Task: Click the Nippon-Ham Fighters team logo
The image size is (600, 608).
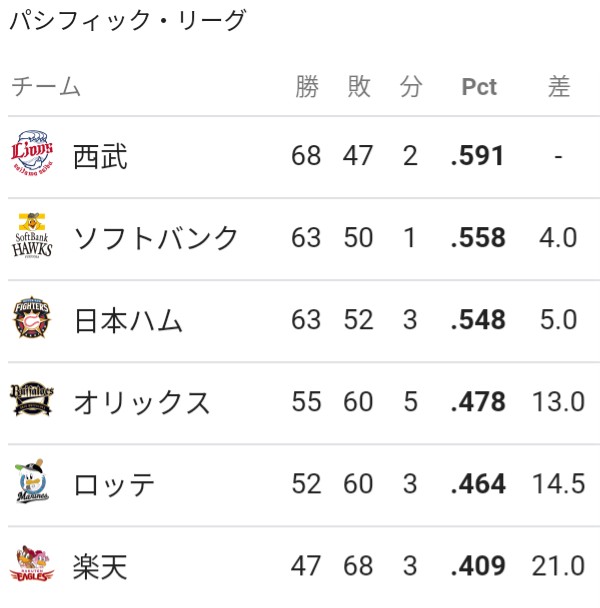Action: point(32,317)
